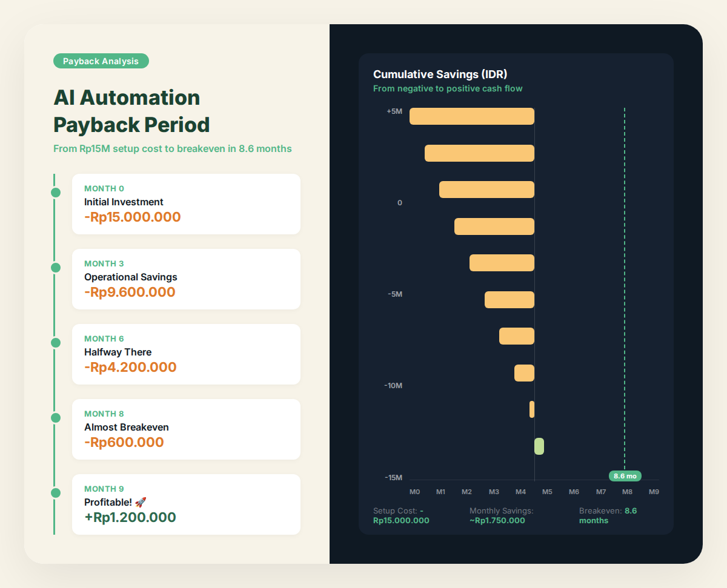
Task: Click the -Rp600.000 amount
Action: [124, 442]
